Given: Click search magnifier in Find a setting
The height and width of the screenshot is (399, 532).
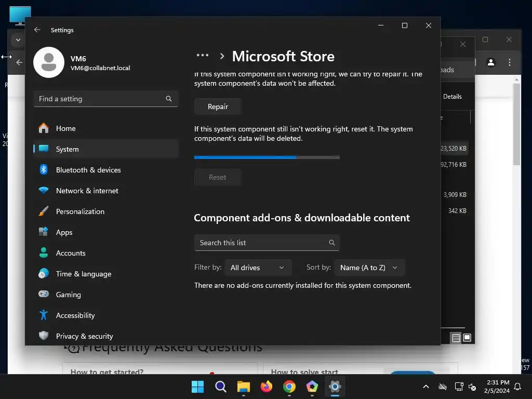Looking at the screenshot, I should point(169,99).
